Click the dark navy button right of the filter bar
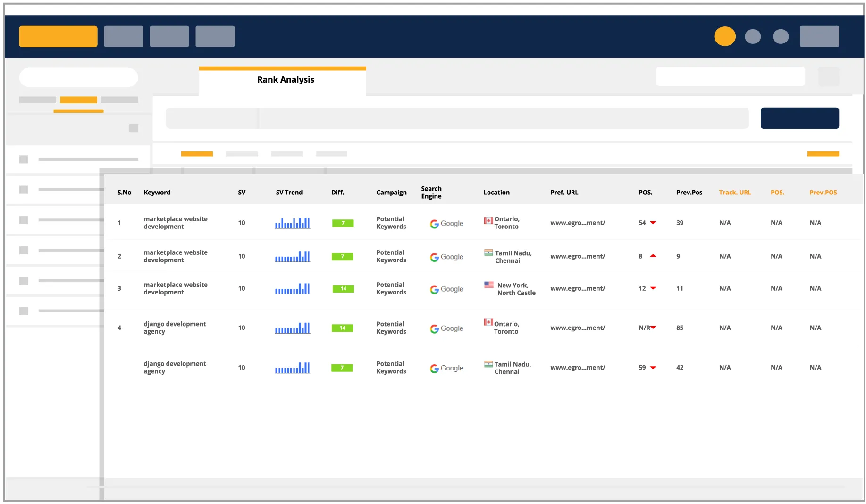The height and width of the screenshot is (504, 866). [799, 118]
